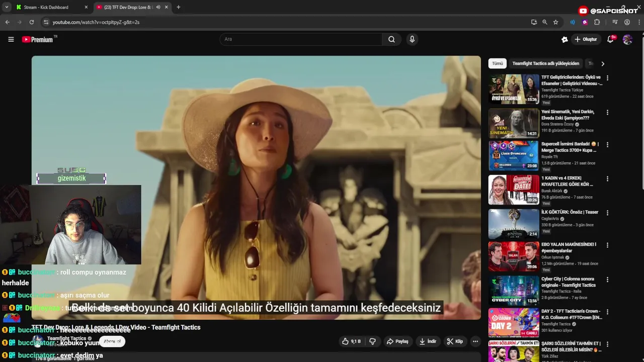Click the youtube.com address bar URL

click(96, 22)
